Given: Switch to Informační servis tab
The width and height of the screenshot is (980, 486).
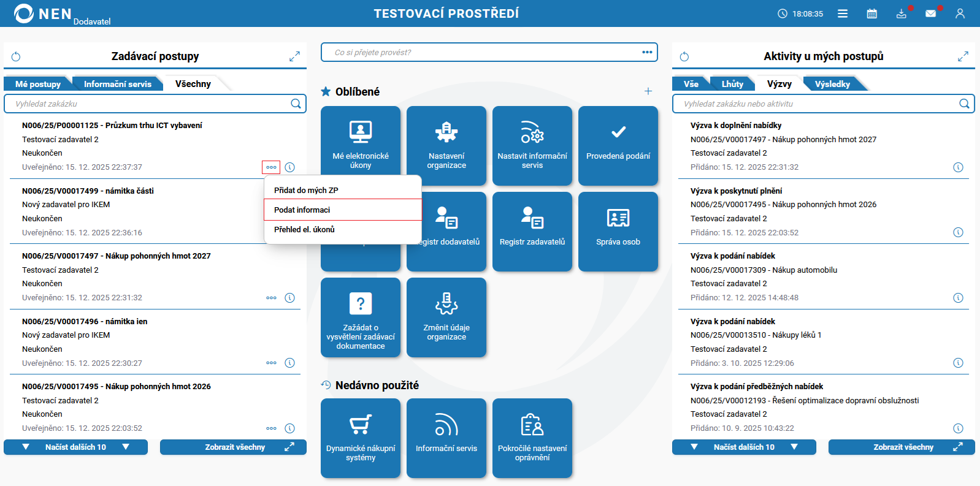Looking at the screenshot, I should tap(118, 84).
